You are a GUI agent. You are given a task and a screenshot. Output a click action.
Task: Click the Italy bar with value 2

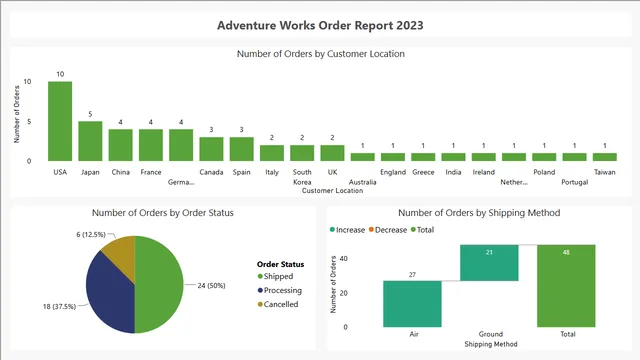(272, 153)
